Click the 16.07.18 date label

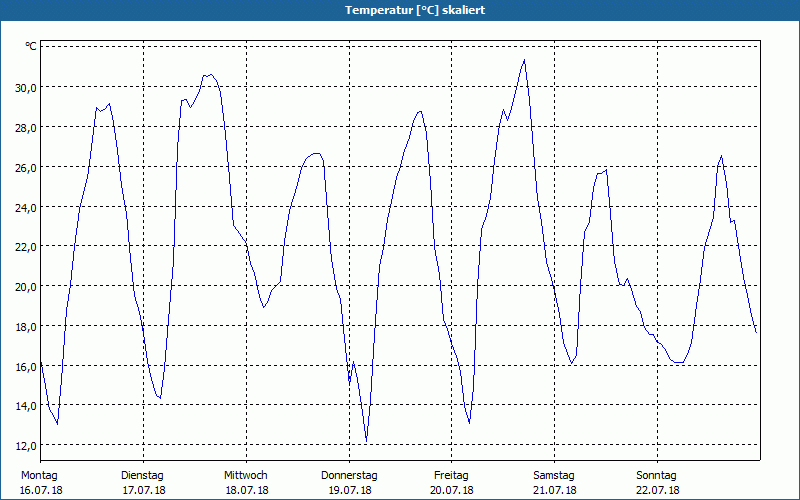41,490
